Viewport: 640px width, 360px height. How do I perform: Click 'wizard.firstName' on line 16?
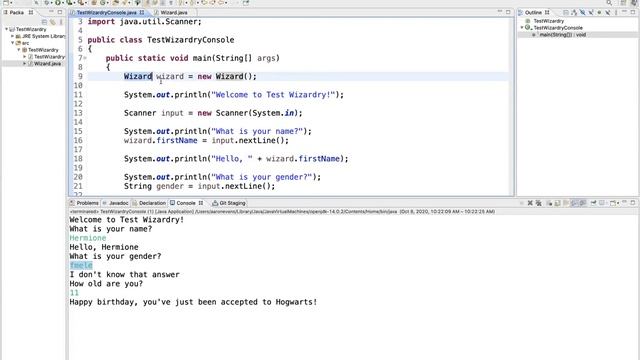click(x=161, y=140)
